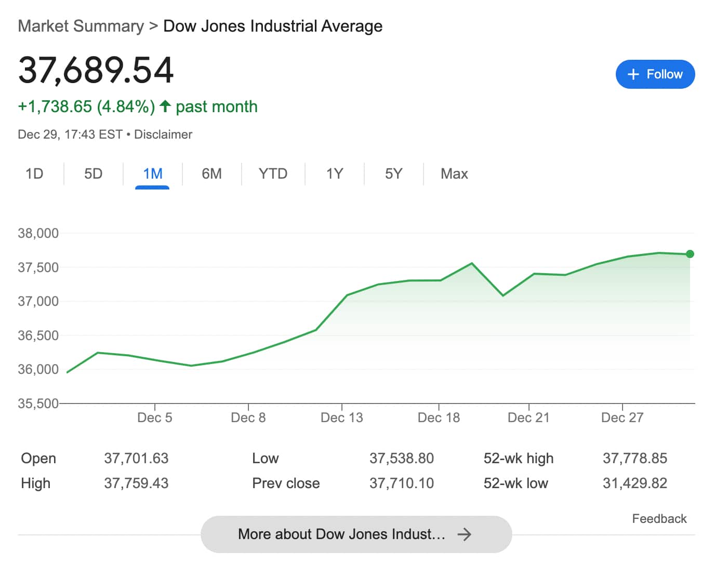Show the Max time range chart
728x578 pixels.
454,173
